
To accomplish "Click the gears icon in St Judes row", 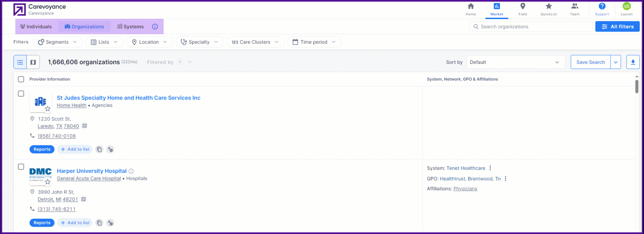I will 110,149.
